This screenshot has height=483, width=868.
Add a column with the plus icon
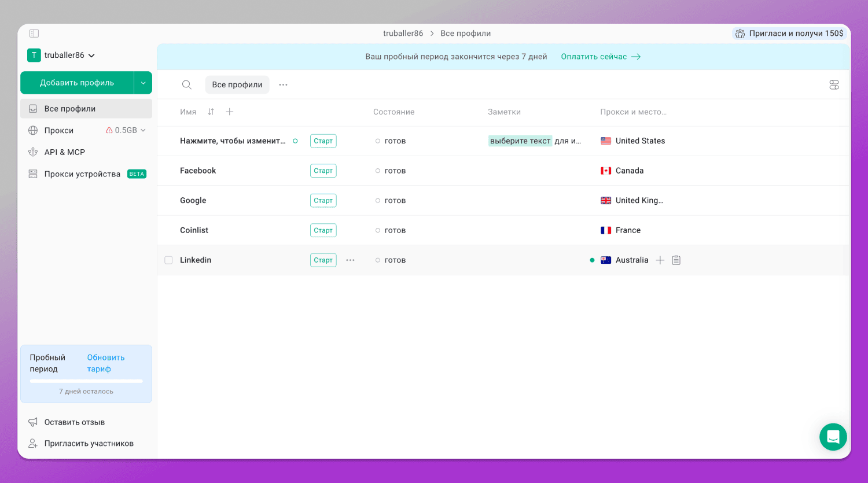[230, 112]
